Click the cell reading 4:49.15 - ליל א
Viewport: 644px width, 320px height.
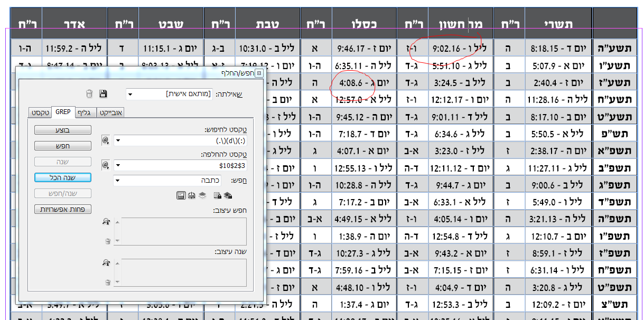click(x=364, y=218)
